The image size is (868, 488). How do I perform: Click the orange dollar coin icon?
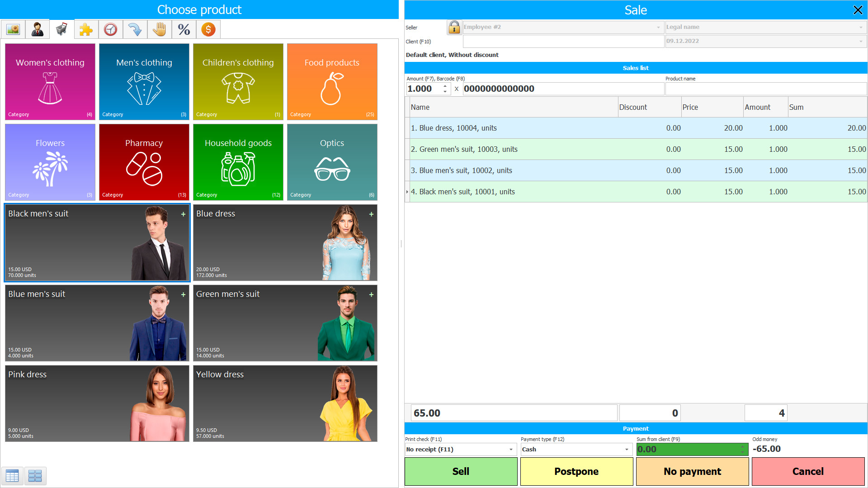tap(208, 29)
